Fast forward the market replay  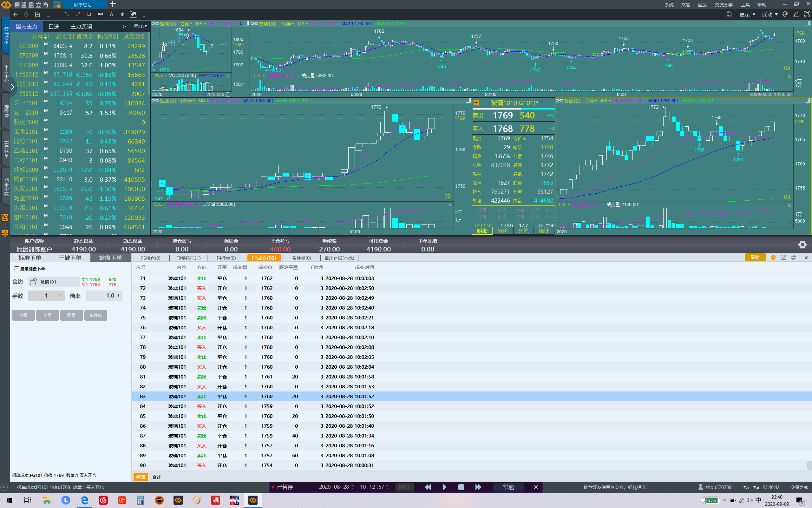pos(478,487)
